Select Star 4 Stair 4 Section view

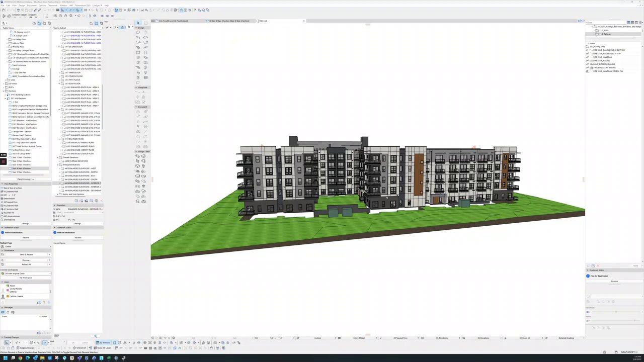pos(21,168)
